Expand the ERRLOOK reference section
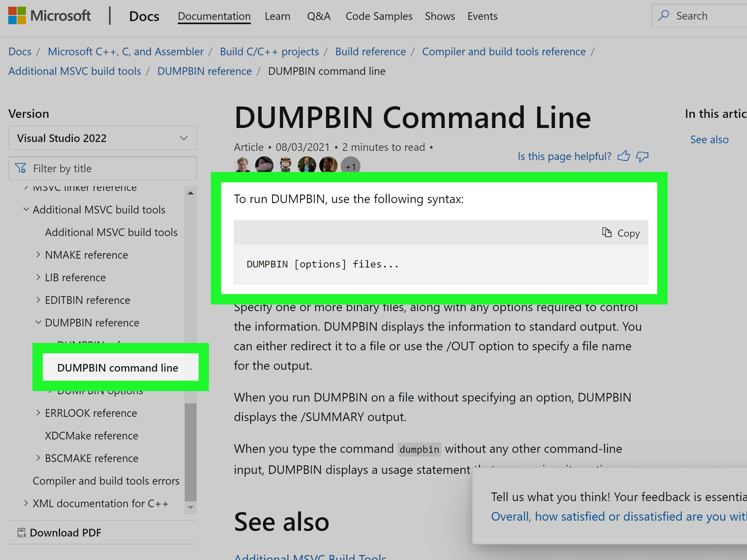 click(x=38, y=413)
